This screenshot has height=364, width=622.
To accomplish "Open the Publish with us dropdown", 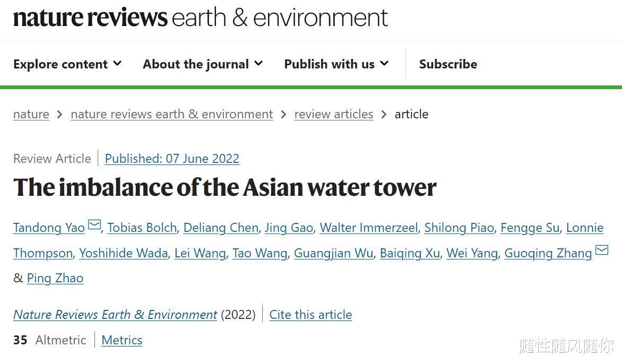I will [336, 64].
